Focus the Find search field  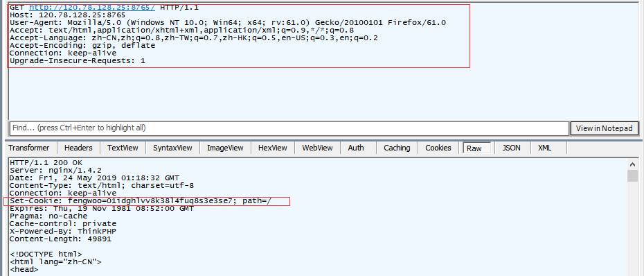(289, 128)
